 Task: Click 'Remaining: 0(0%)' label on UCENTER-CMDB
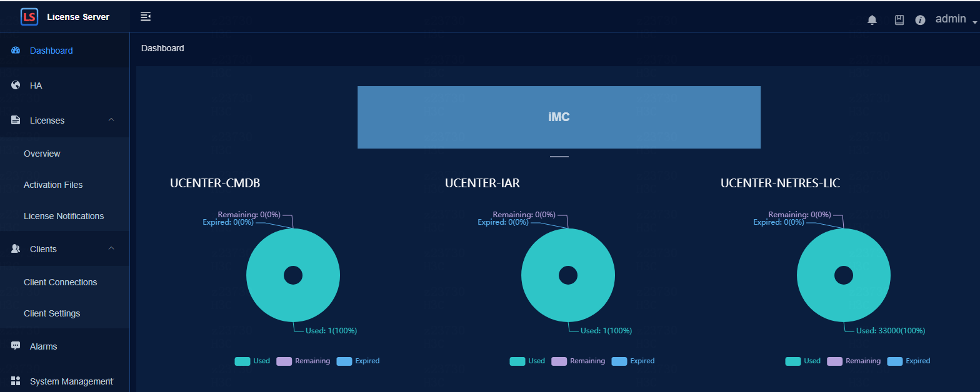click(x=249, y=215)
